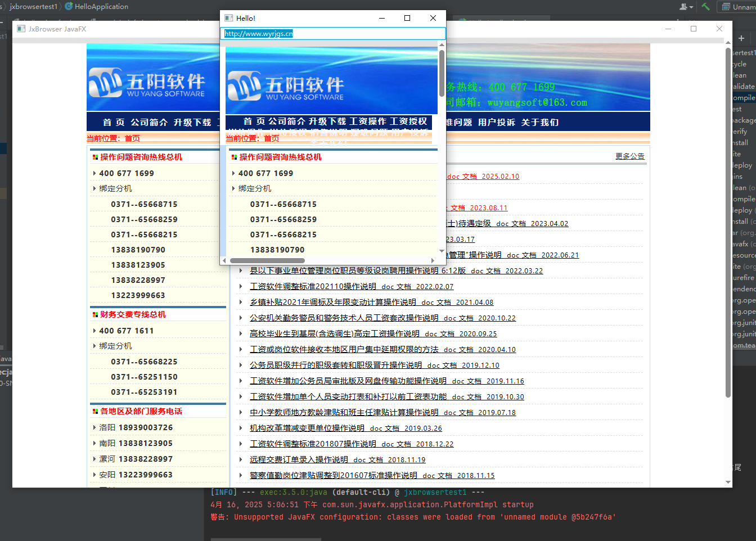The image size is (756, 541).
Task: Close the JxBrowser JavaFX window
Action: pos(719,29)
